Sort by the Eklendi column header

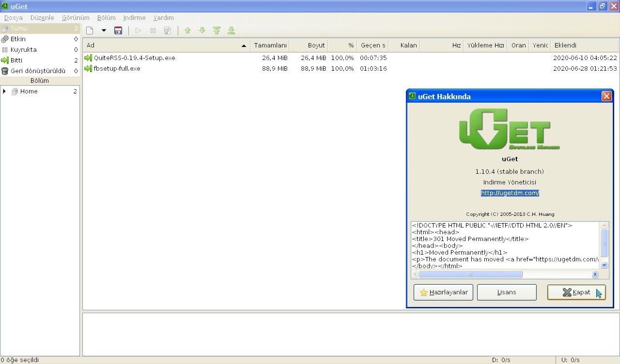pos(585,45)
